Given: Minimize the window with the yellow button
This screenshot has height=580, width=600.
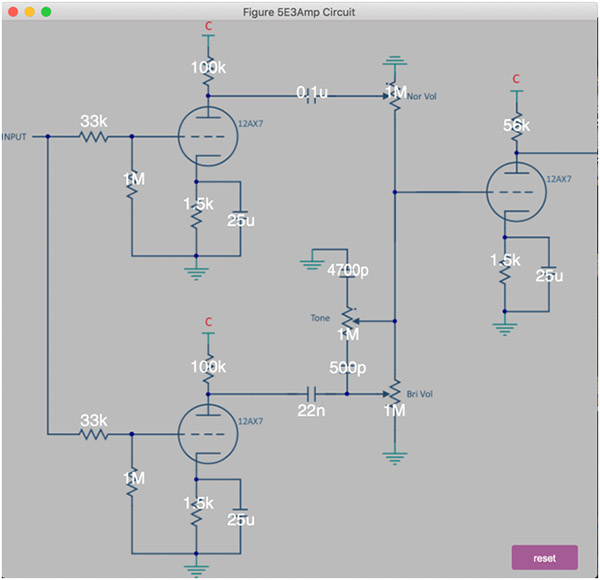Looking at the screenshot, I should pyautogui.click(x=29, y=12).
